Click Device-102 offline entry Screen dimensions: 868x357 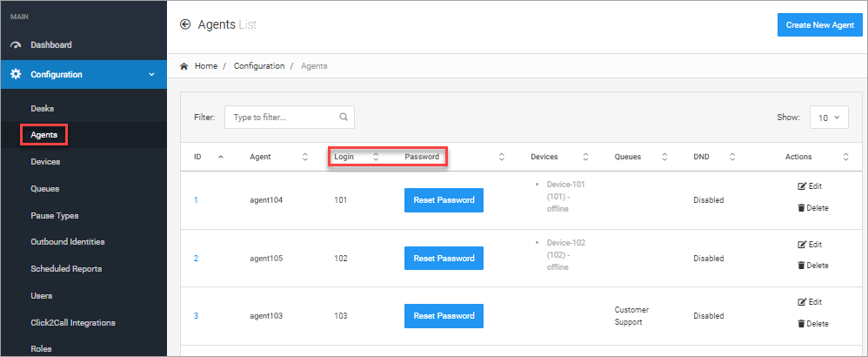pyautogui.click(x=565, y=255)
